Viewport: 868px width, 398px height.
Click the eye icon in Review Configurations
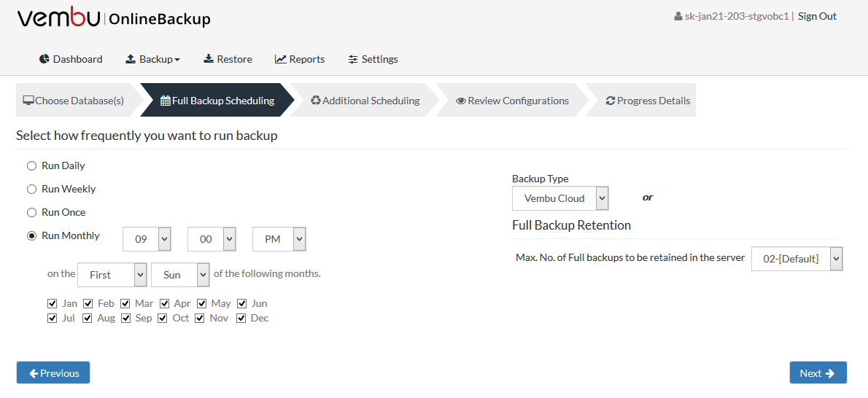pyautogui.click(x=460, y=101)
